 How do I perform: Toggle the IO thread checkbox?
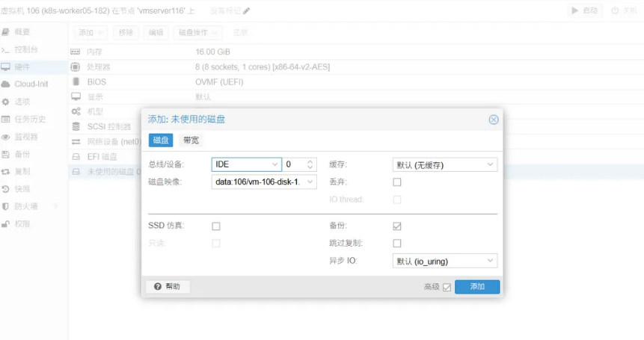click(396, 200)
